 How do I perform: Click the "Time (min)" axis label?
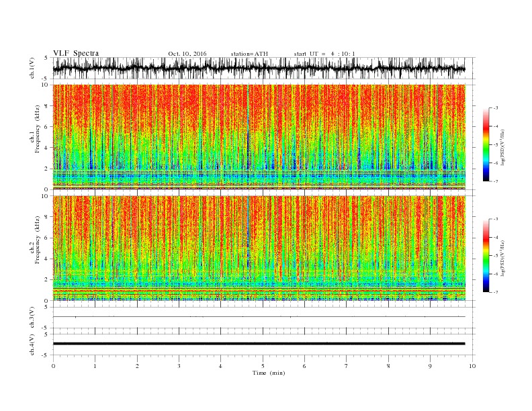coord(269,373)
